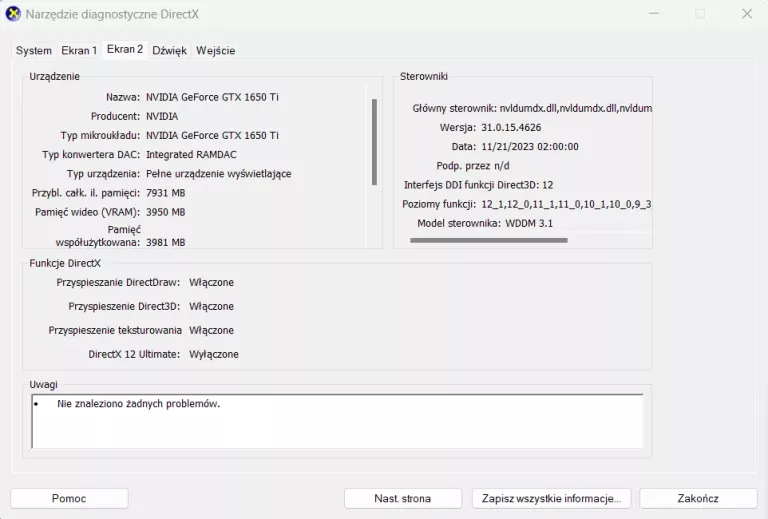Click the Pomoc button
The width and height of the screenshot is (768, 519).
coord(69,498)
